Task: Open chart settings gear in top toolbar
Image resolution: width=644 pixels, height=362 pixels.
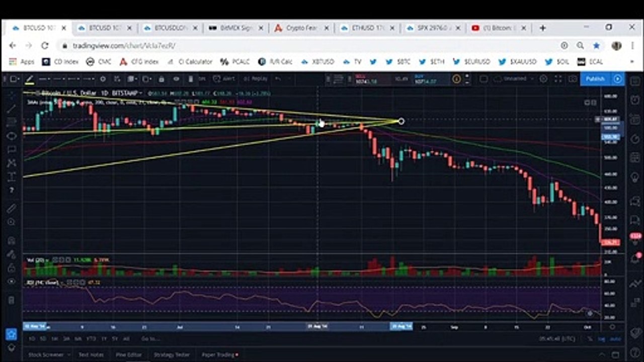Action: pos(543,79)
